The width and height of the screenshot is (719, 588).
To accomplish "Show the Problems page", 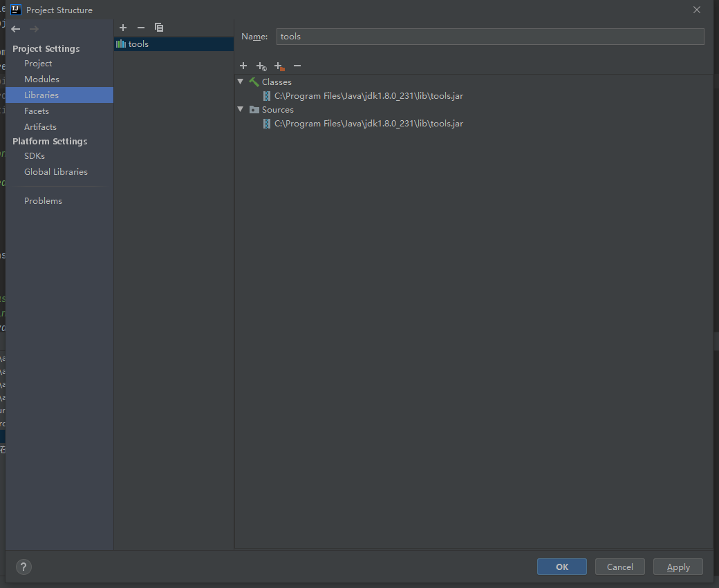I will (43, 201).
